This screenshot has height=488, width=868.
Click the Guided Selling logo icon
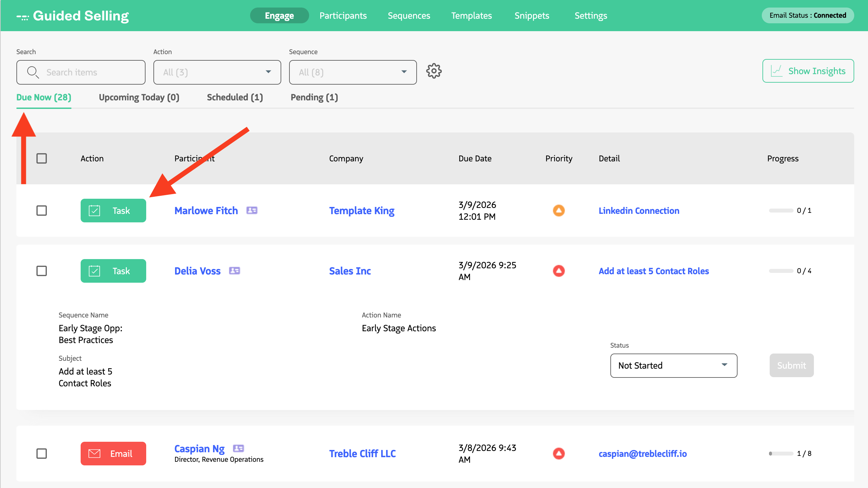pyautogui.click(x=22, y=15)
